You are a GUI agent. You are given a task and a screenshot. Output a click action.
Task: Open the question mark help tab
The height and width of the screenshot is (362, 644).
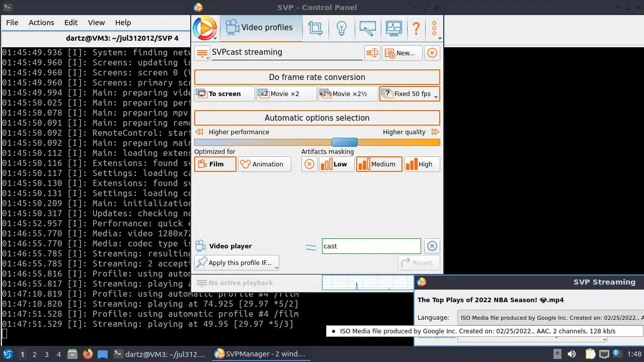pos(416,28)
